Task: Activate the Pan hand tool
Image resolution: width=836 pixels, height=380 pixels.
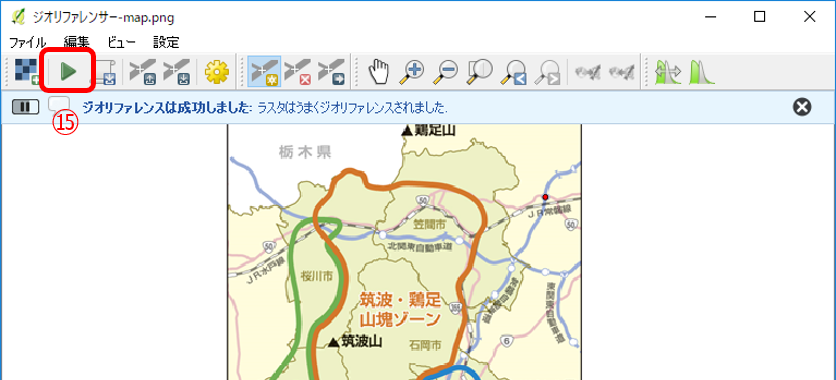Action: pyautogui.click(x=380, y=71)
